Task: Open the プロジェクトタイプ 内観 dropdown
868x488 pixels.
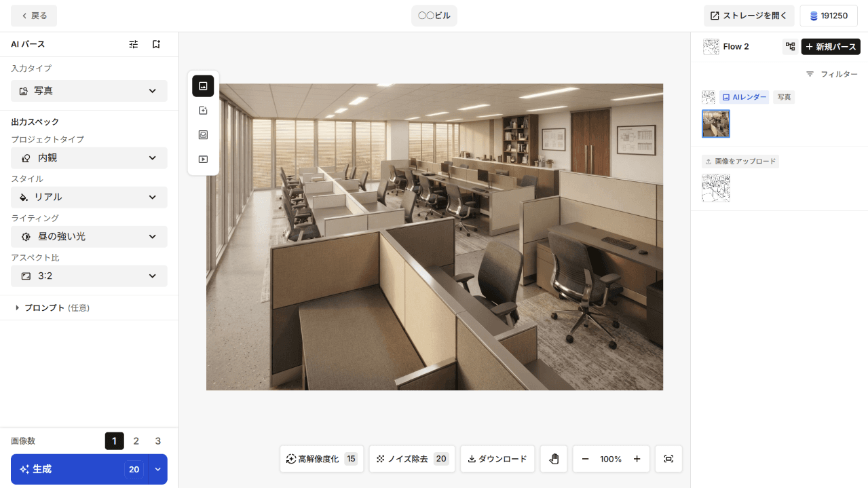Action: pos(89,158)
